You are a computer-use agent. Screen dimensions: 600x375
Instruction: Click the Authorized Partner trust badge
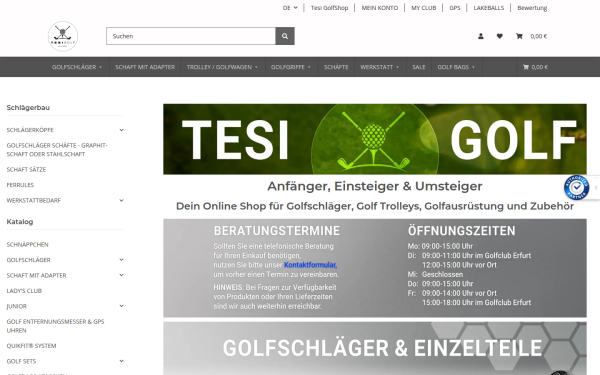click(576, 188)
